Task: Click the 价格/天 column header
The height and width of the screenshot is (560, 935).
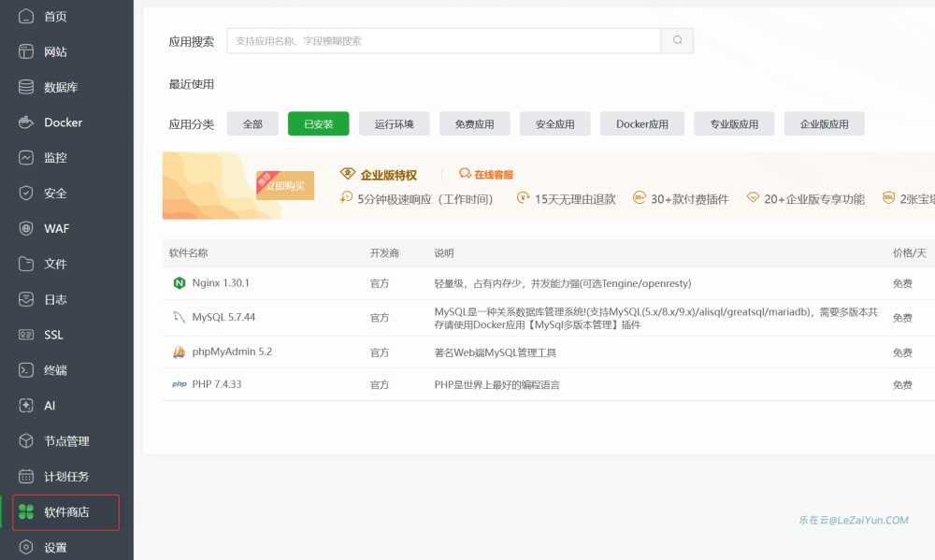Action: coord(910,252)
